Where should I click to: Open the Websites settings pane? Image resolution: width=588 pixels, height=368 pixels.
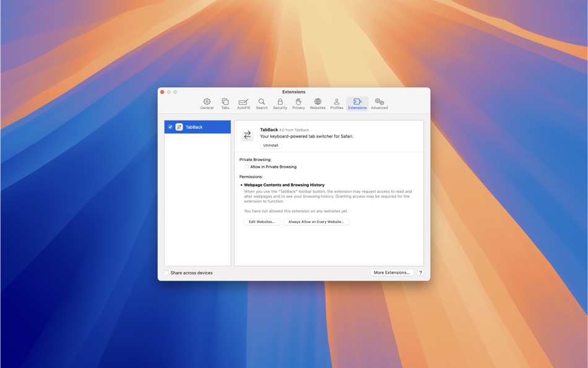click(x=318, y=103)
